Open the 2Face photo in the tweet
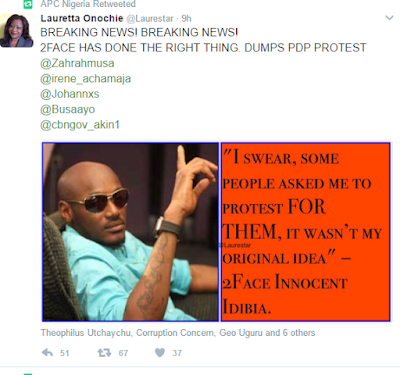 [x=130, y=232]
